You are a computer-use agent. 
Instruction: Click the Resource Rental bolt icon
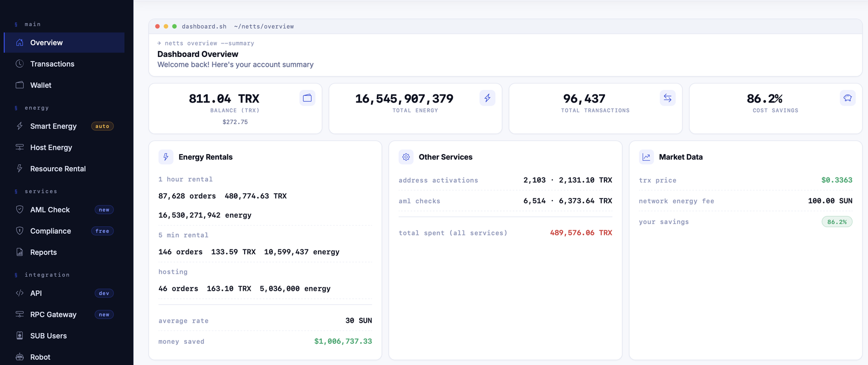tap(20, 168)
